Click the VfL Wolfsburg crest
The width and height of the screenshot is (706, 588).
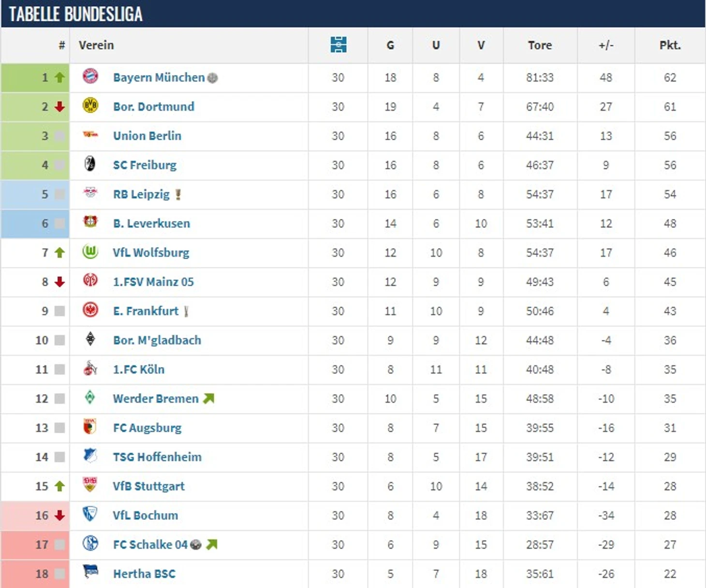pyautogui.click(x=90, y=251)
